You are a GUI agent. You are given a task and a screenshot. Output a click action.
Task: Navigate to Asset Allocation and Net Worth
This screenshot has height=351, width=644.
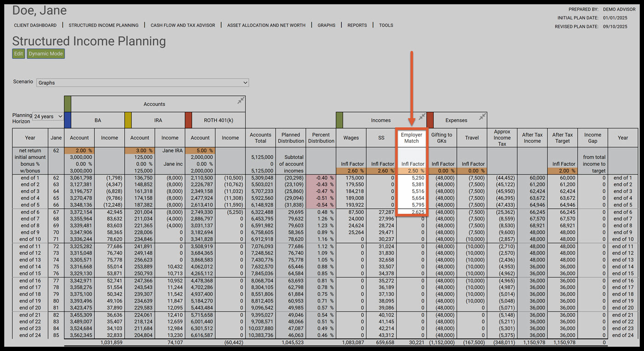(266, 25)
